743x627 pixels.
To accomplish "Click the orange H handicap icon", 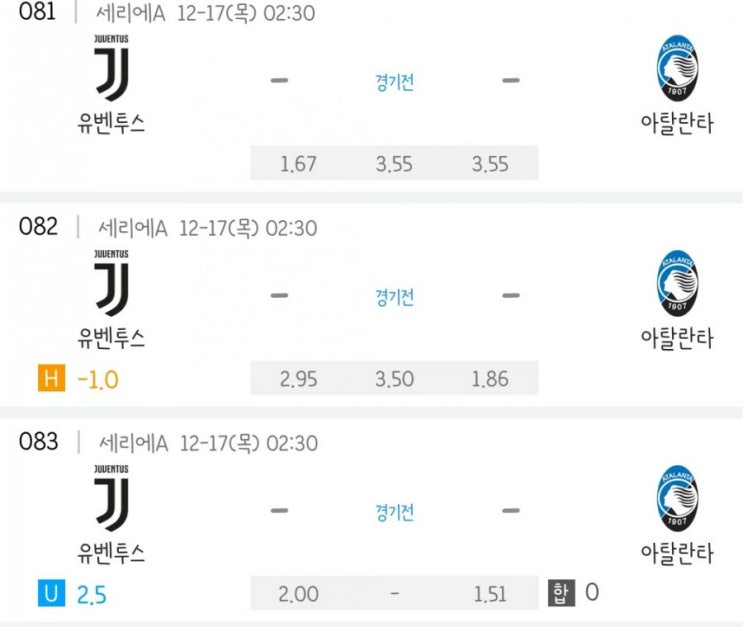I will [49, 379].
